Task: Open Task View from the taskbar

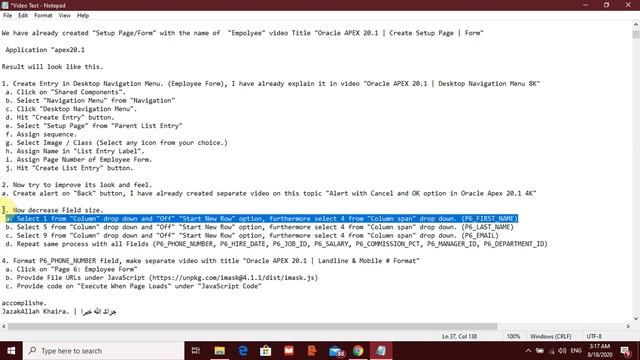Action: point(196,351)
